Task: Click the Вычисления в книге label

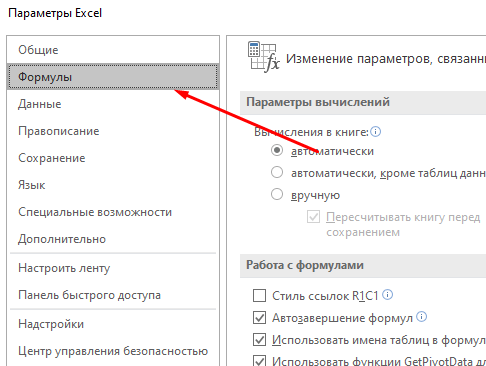Action: click(311, 132)
